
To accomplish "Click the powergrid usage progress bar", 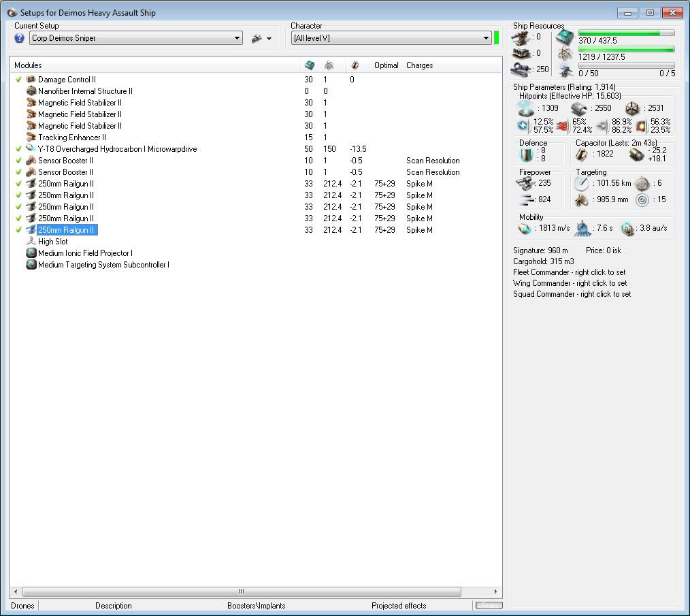I will pos(626,49).
